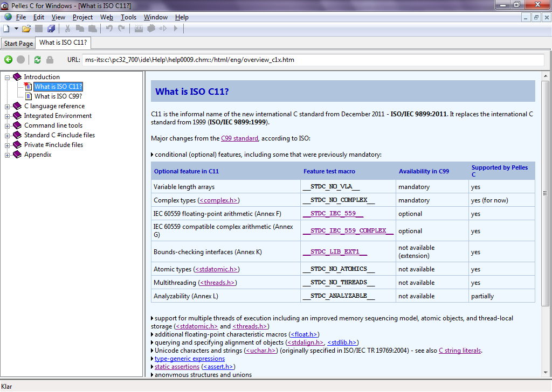The height and width of the screenshot is (392, 552).
Task: Click the Cut scissors icon
Action: click(67, 29)
